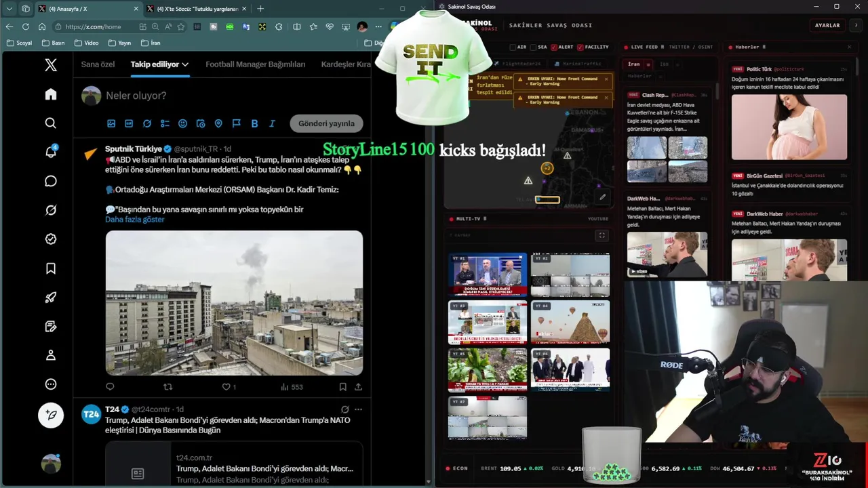Switch to the X'te Sözcü browser tab

pyautogui.click(x=197, y=9)
